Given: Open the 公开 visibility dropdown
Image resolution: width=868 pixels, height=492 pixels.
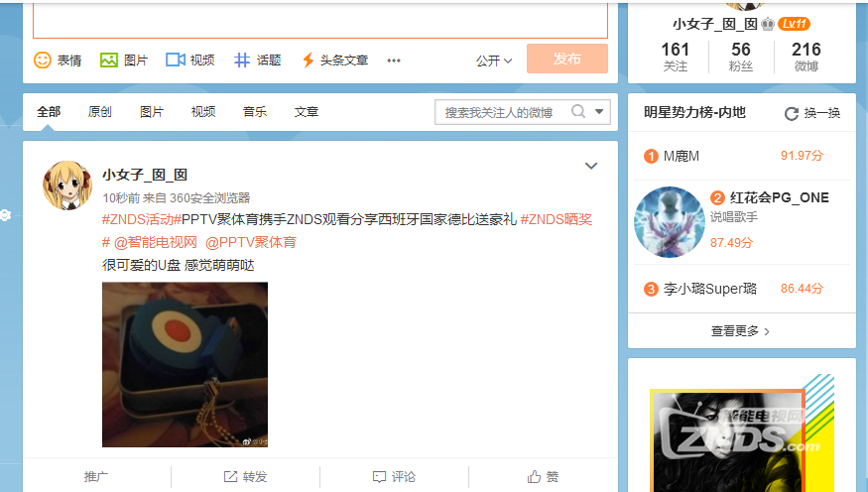Looking at the screenshot, I should [494, 61].
